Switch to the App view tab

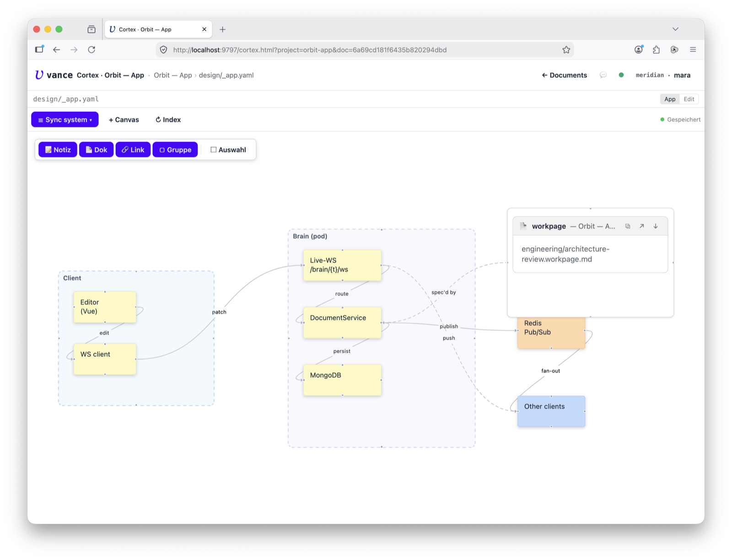coord(670,99)
